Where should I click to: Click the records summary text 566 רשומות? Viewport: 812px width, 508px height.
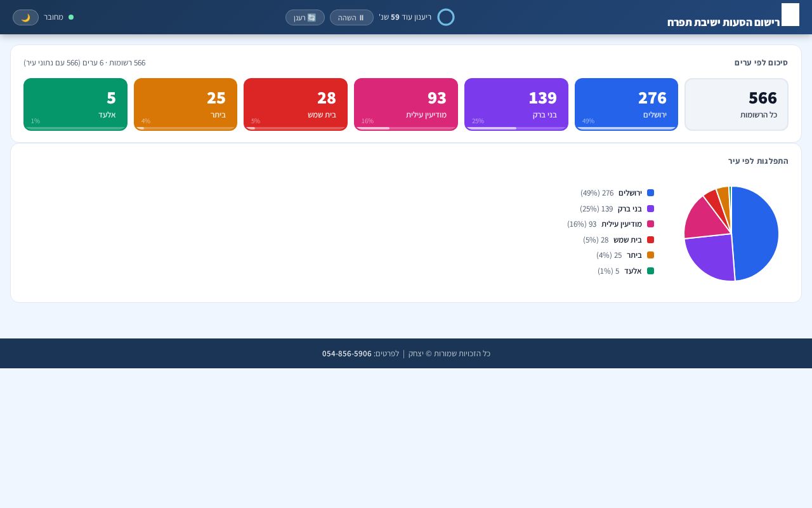[x=84, y=63]
